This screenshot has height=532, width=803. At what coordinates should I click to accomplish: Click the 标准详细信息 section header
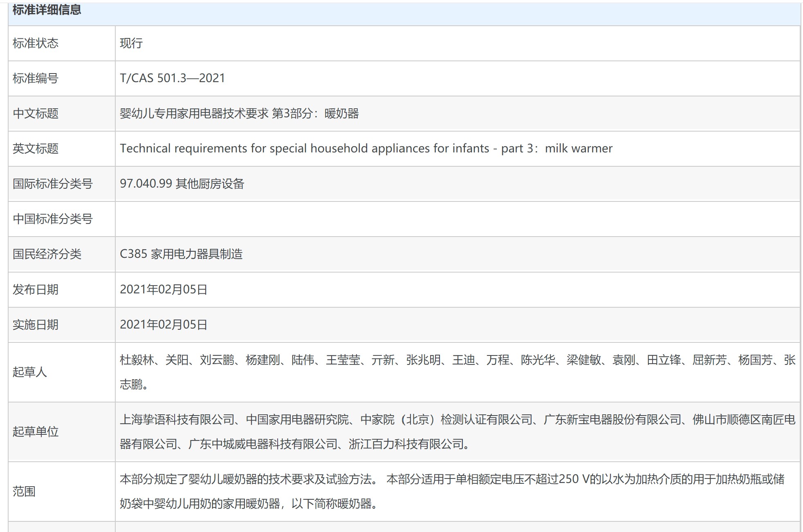(x=47, y=10)
